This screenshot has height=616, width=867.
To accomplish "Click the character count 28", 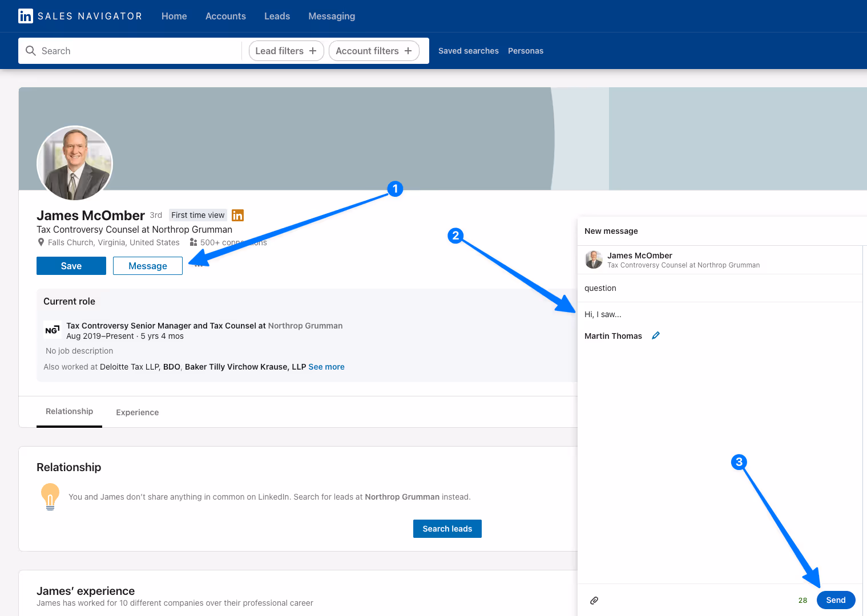I will (803, 600).
